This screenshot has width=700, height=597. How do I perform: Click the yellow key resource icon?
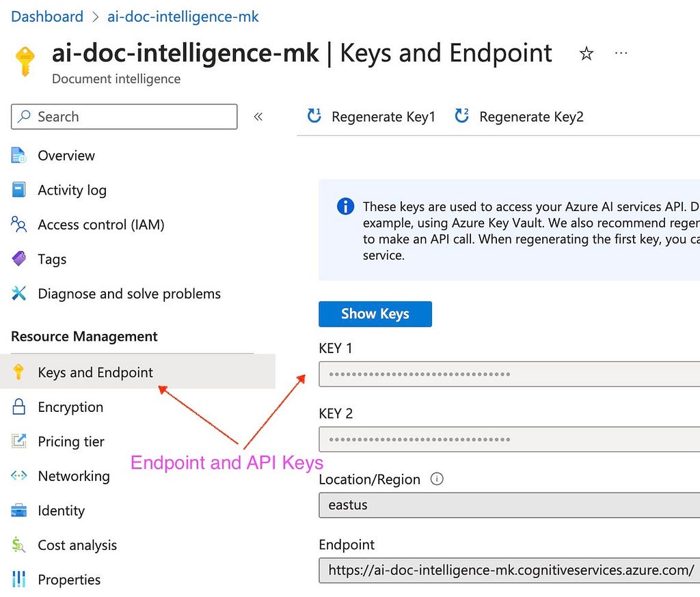pos(25,61)
